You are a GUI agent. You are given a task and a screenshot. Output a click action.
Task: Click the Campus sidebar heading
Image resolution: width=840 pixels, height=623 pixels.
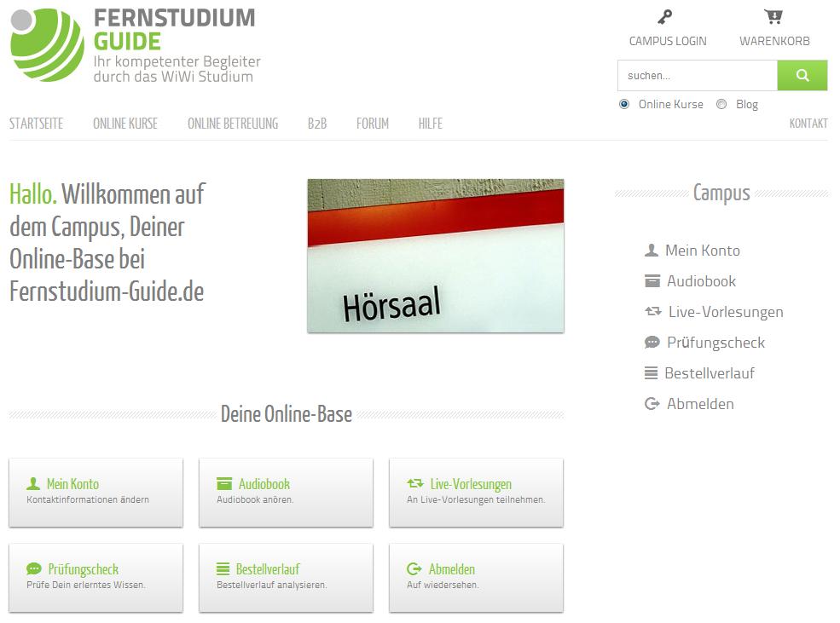pos(721,193)
